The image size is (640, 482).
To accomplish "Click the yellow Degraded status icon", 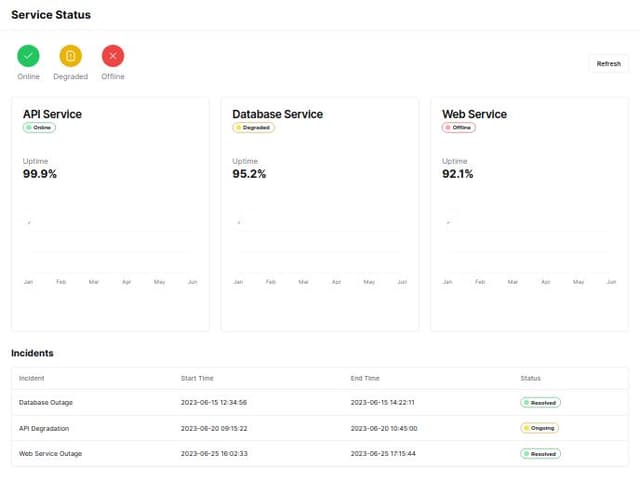I will (70, 56).
